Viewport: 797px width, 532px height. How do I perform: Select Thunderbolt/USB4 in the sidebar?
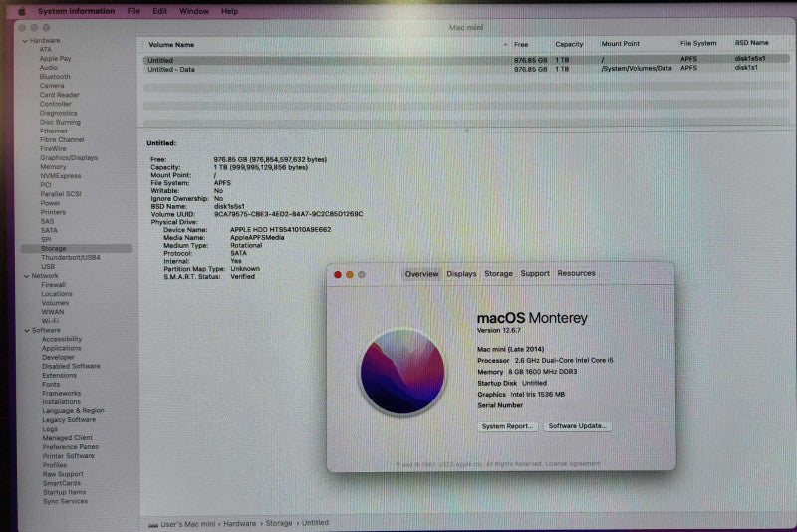pos(70,258)
